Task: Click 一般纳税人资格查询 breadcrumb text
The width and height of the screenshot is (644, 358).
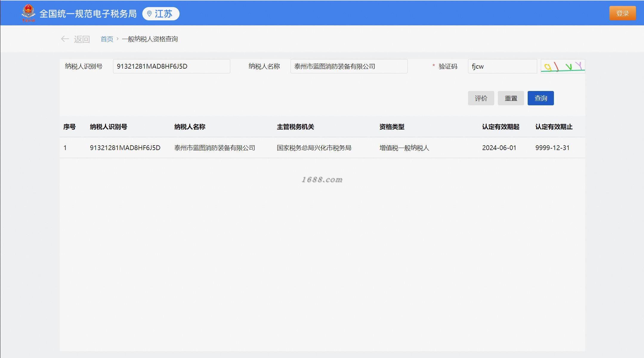Action: click(x=150, y=39)
